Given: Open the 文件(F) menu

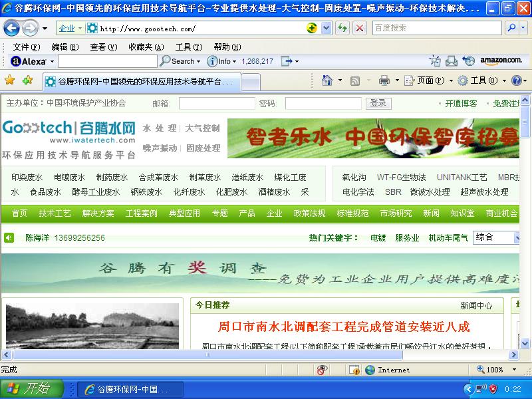Looking at the screenshot, I should (x=27, y=47).
